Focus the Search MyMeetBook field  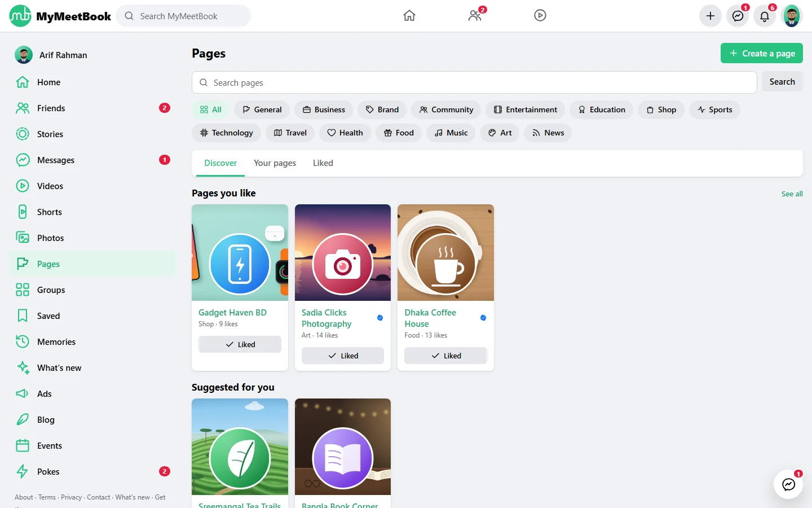[183, 16]
